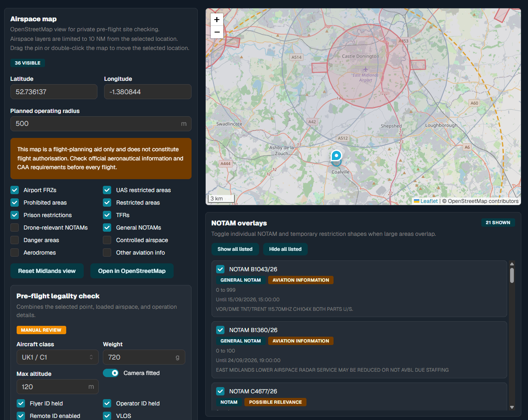Uncheck Prohibited areas layer
Screen dimensions: 528x420
click(15, 202)
